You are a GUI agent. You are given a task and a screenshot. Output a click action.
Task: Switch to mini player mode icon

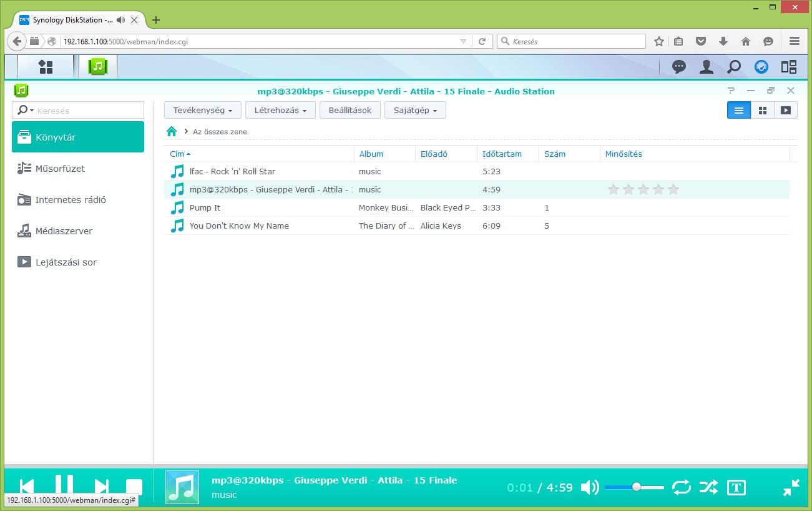click(791, 487)
